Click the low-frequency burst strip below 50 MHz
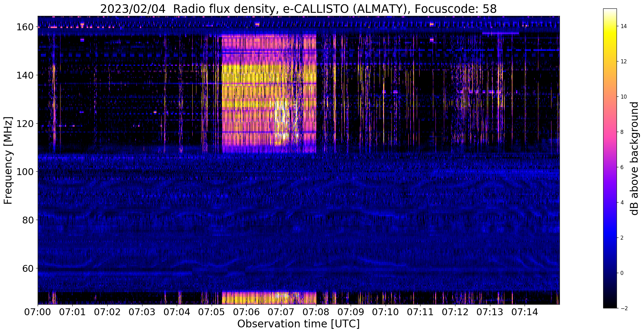 269,298
